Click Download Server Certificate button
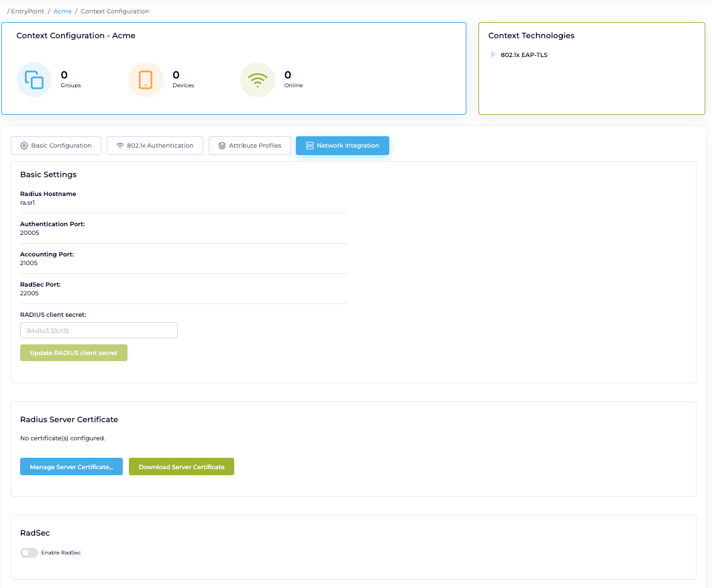Viewport: 712px width, 588px height. tap(181, 467)
